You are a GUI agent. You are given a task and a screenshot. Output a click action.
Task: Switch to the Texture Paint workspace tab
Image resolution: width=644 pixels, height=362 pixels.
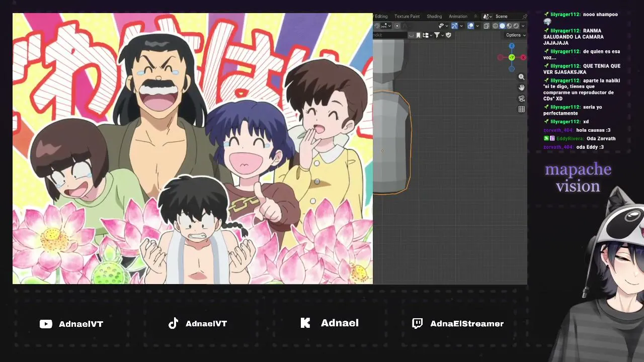pos(407,17)
